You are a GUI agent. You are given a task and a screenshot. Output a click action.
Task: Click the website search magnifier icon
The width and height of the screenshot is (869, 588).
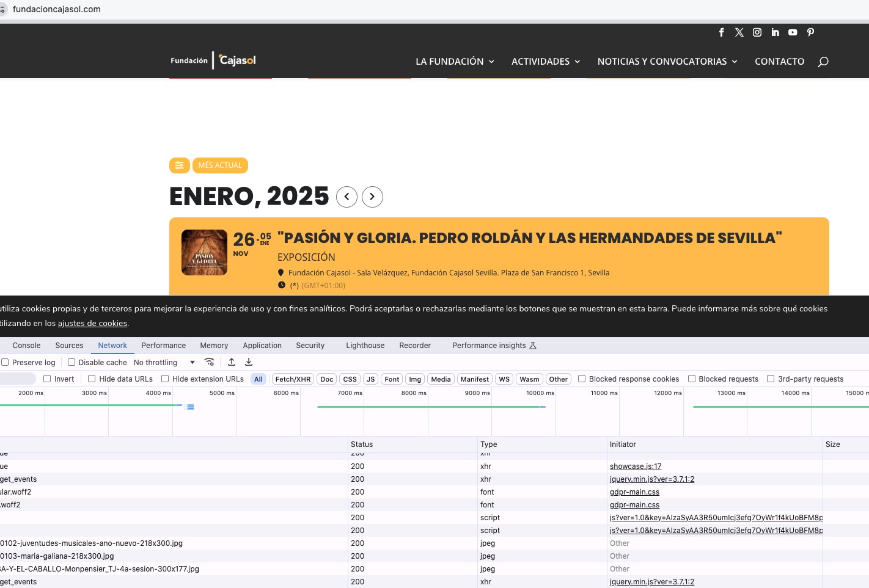(x=823, y=62)
